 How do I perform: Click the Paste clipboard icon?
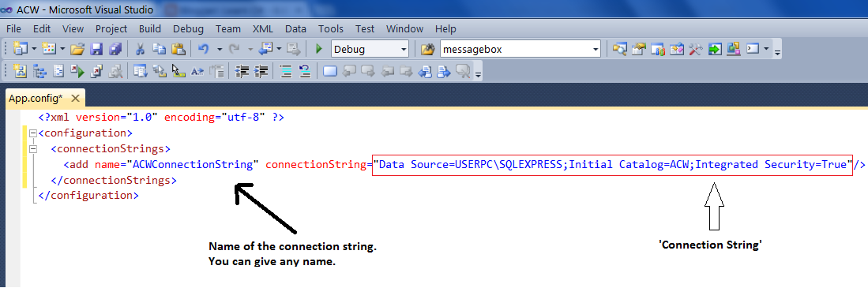pos(178,49)
